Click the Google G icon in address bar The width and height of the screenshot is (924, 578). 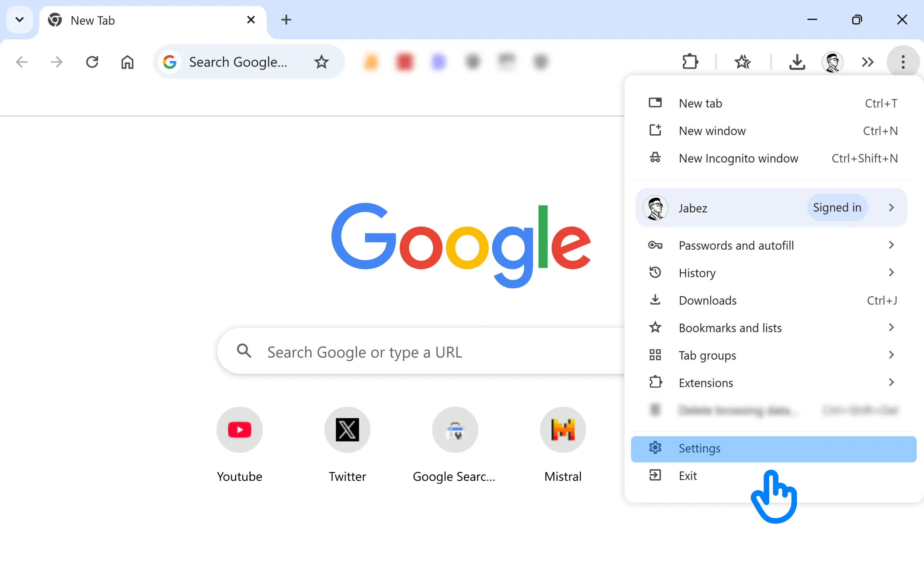[170, 62]
